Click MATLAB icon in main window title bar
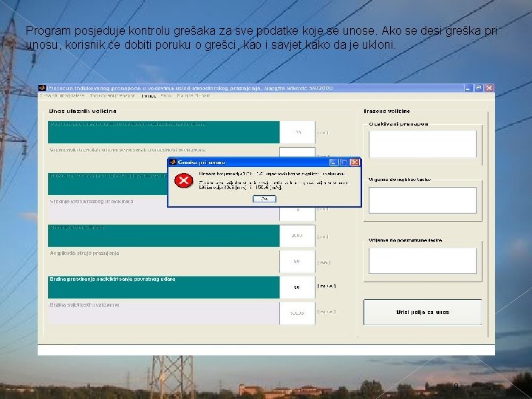Screen dimensions: 532x399 pyautogui.click(x=42, y=88)
